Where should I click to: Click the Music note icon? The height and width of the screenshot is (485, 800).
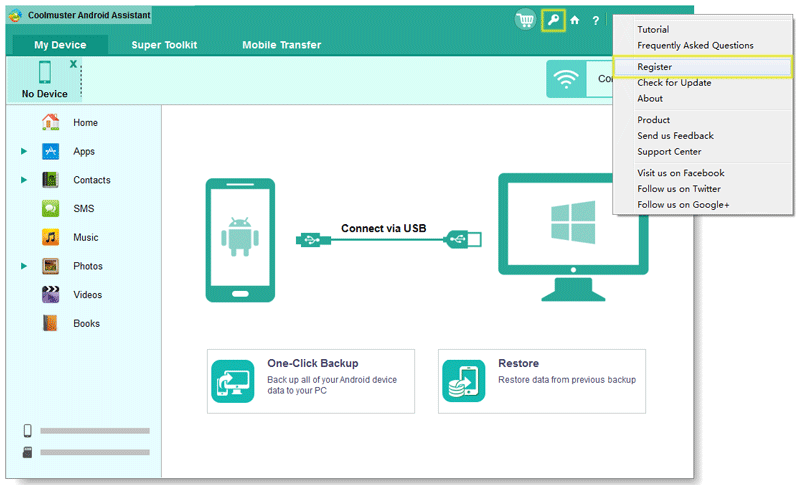[x=51, y=237]
